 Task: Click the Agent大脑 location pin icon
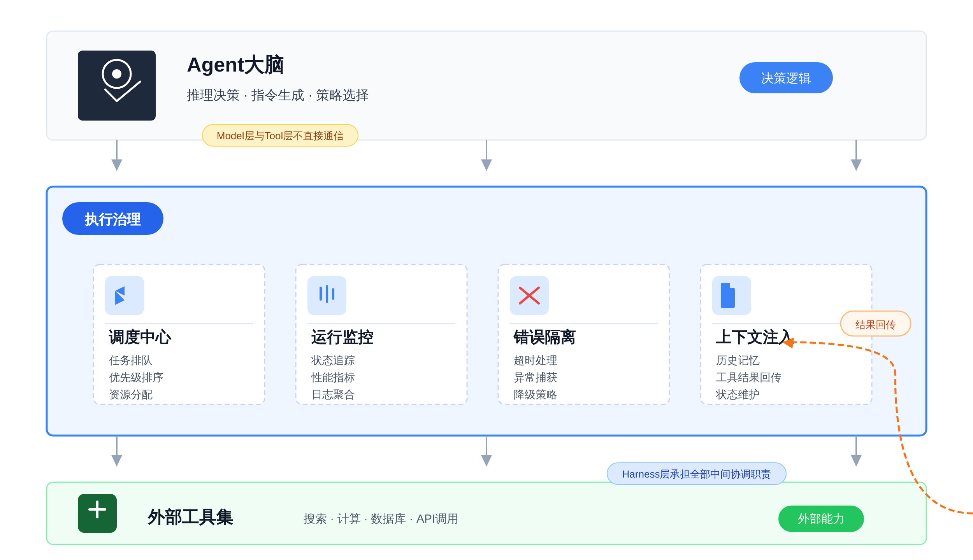(x=116, y=85)
